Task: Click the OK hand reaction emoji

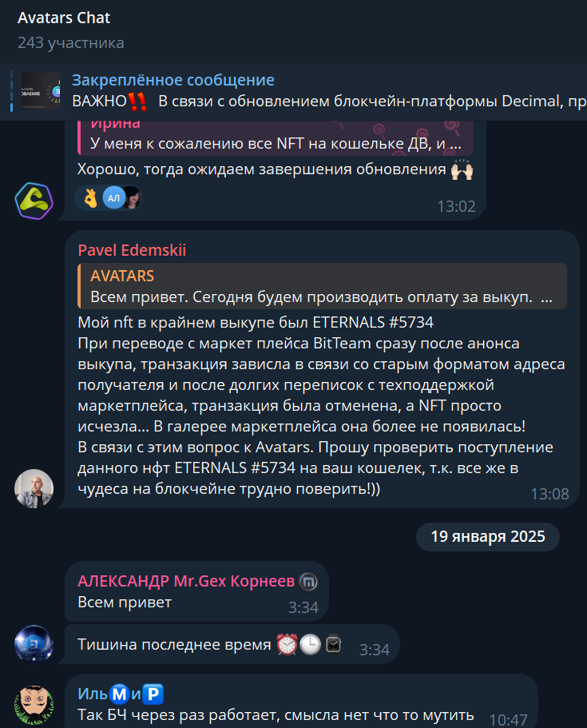Action: click(90, 198)
